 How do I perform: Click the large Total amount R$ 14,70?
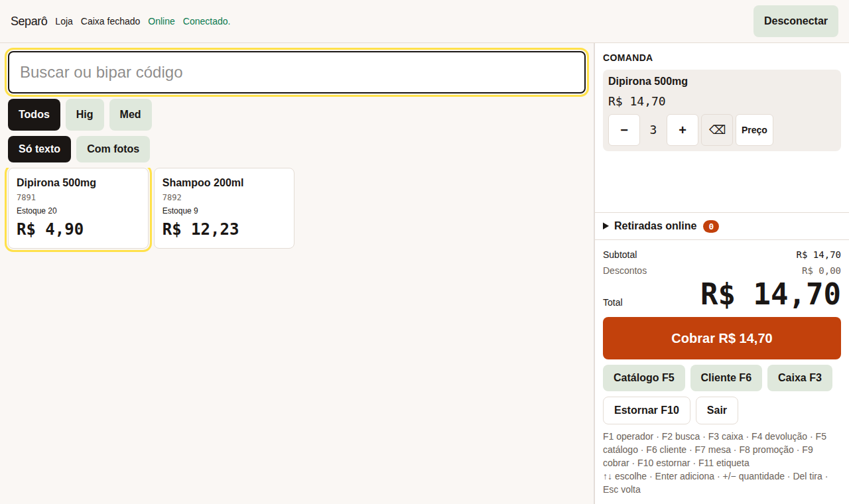click(x=771, y=294)
